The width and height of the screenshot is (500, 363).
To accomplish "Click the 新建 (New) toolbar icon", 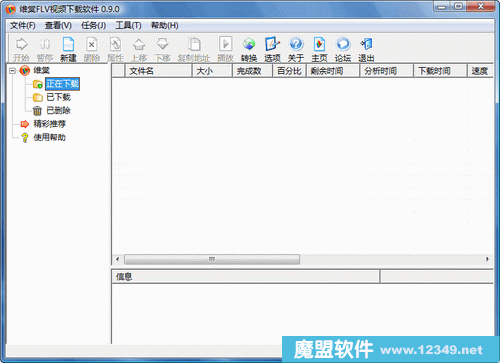I will (x=68, y=49).
